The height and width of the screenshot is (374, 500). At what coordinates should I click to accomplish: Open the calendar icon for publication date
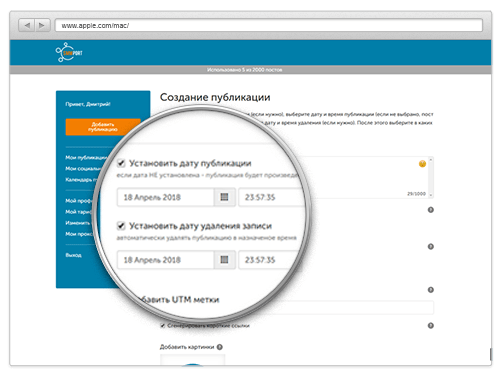(224, 197)
